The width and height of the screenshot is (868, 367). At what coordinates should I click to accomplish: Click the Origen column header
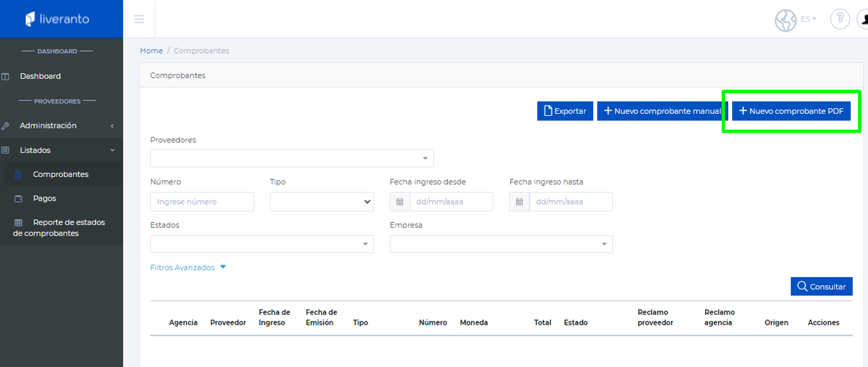[x=776, y=323]
